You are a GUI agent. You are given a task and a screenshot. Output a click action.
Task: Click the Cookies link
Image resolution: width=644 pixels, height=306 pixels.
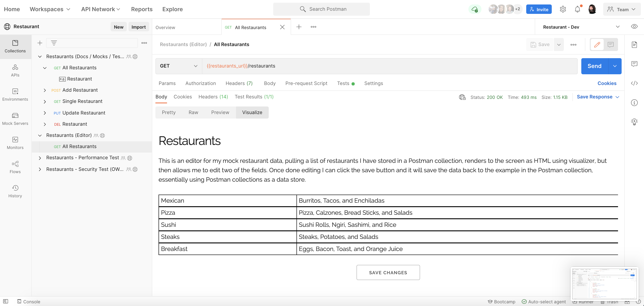tap(607, 83)
